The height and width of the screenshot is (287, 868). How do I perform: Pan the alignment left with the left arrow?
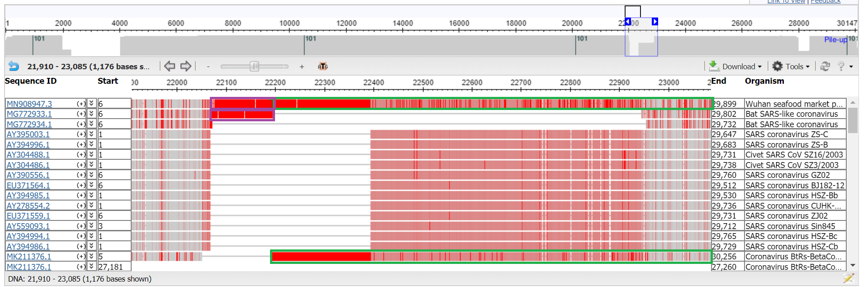(170, 66)
